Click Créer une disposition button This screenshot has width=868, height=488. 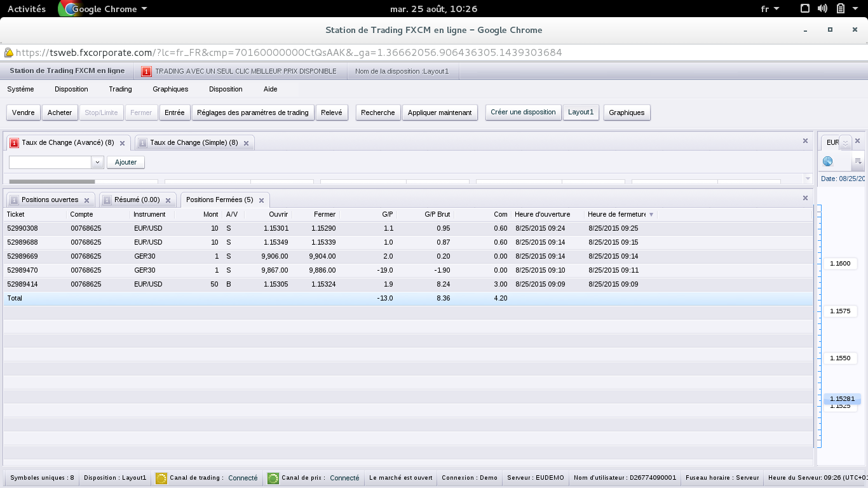[523, 112]
